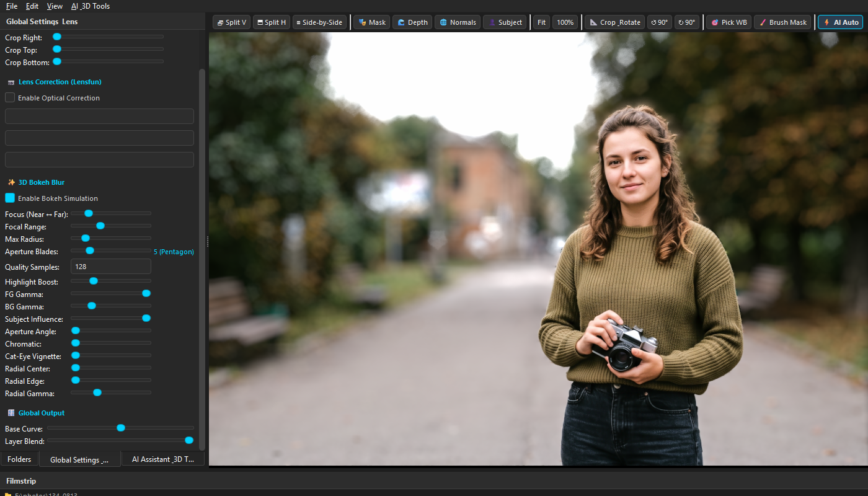Adjust the Chromatic slider
Viewport: 868px width, 496px height.
click(x=111, y=343)
